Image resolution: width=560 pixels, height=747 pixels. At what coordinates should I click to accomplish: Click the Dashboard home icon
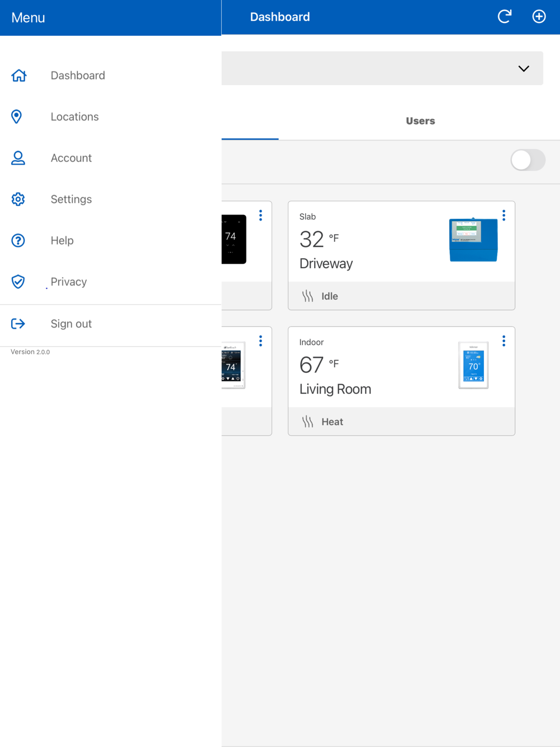coord(18,75)
